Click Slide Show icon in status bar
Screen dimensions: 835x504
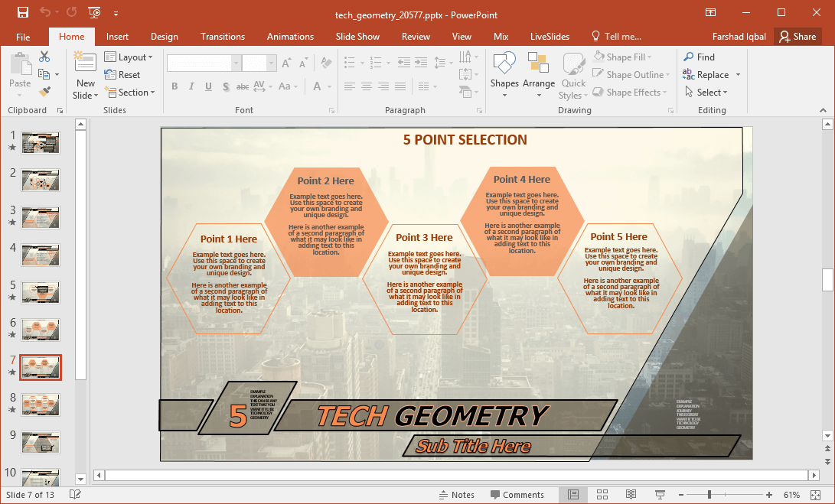pos(660,495)
